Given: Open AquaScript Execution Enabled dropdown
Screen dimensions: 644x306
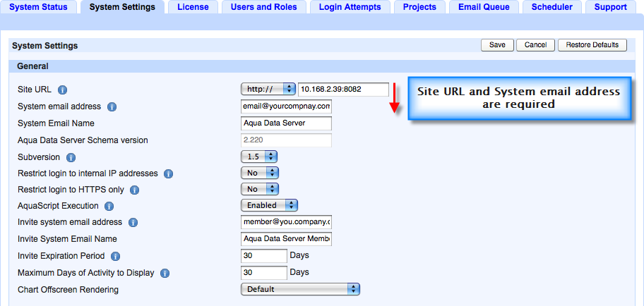Looking at the screenshot, I should (x=269, y=205).
